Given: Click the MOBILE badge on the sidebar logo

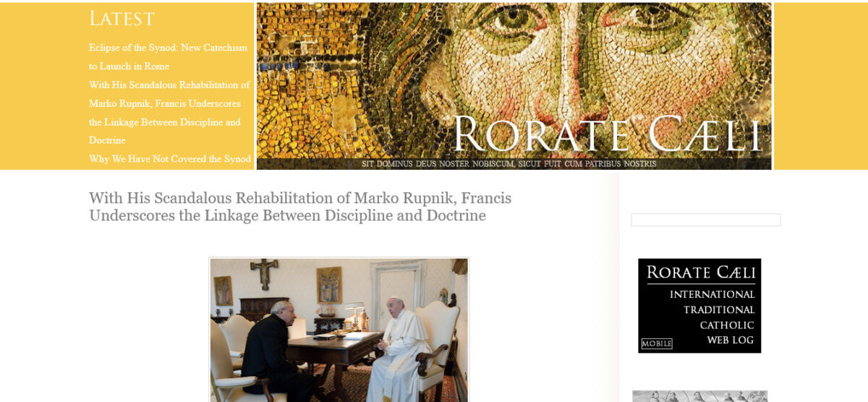Looking at the screenshot, I should (657, 343).
